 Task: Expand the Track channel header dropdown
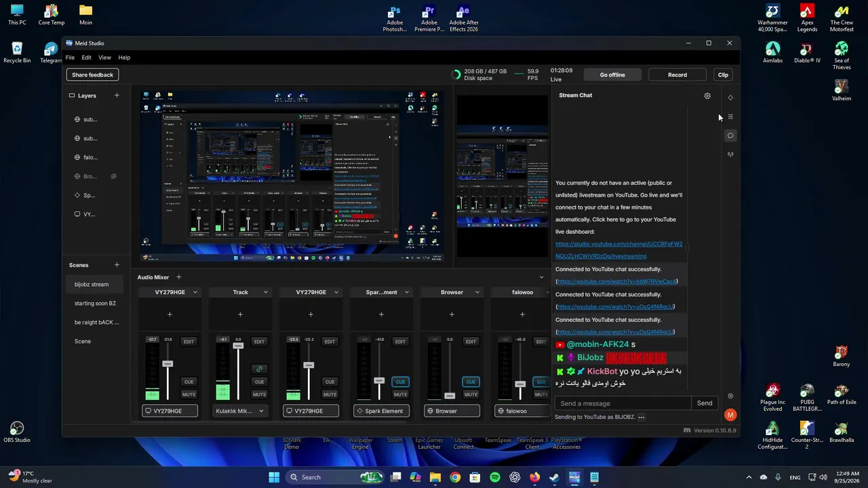pos(265,293)
